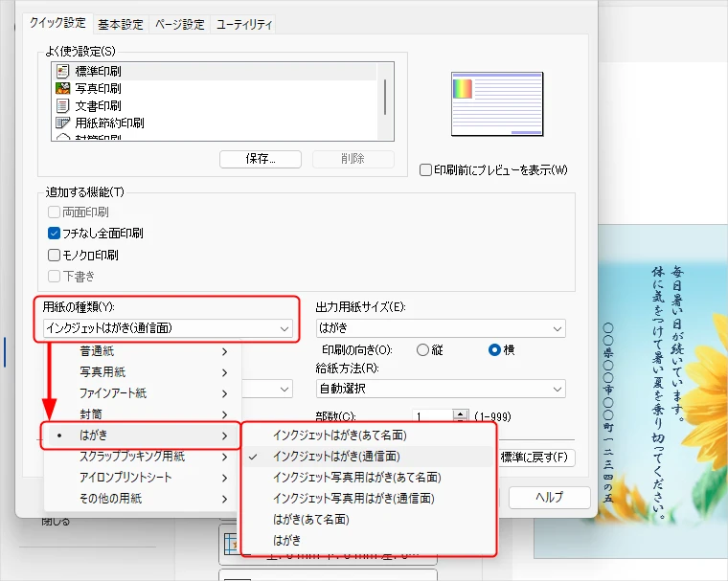The image size is (728, 581).
Task: Toggle the 両面印刷 checkbox
Action: [54, 212]
